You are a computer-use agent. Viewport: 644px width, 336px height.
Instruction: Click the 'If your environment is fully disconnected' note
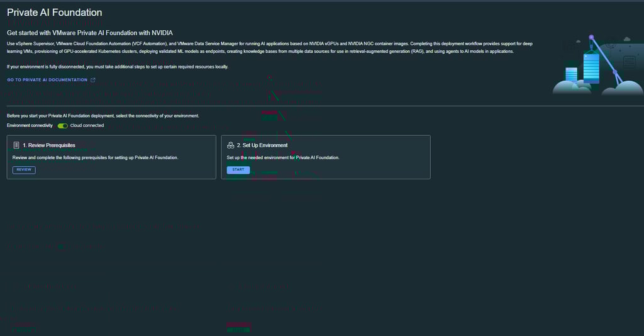(x=118, y=67)
